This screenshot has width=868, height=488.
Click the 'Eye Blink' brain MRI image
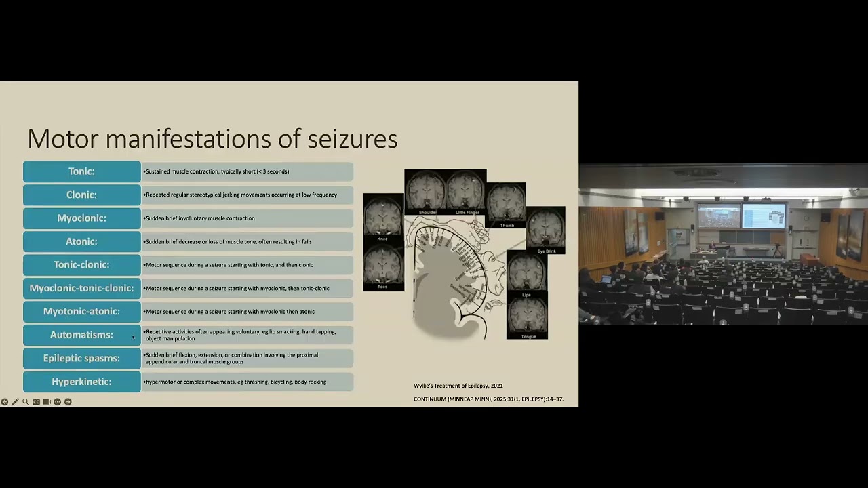546,230
